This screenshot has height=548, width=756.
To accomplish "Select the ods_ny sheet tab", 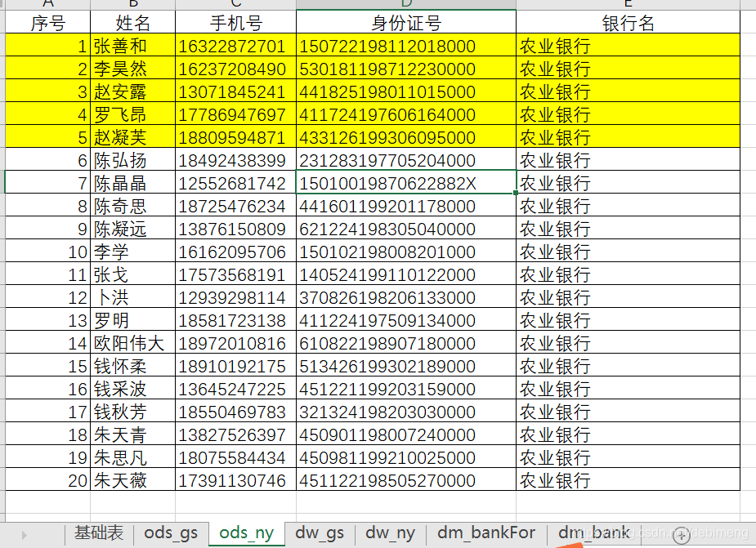I will pyautogui.click(x=246, y=533).
